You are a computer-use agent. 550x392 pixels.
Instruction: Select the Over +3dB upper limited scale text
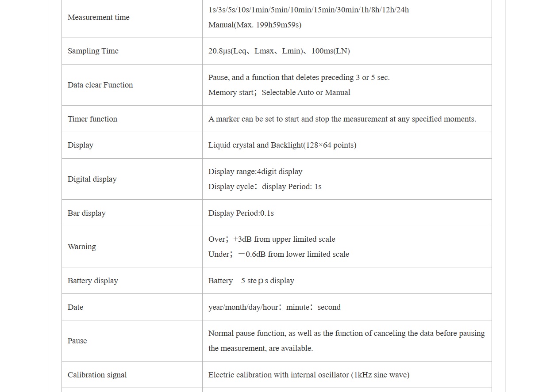click(272, 239)
